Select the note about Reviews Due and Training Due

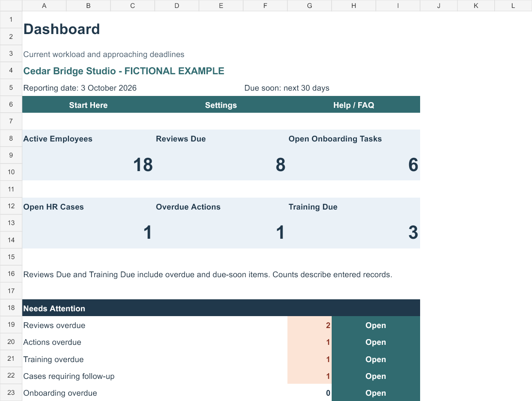(x=208, y=275)
